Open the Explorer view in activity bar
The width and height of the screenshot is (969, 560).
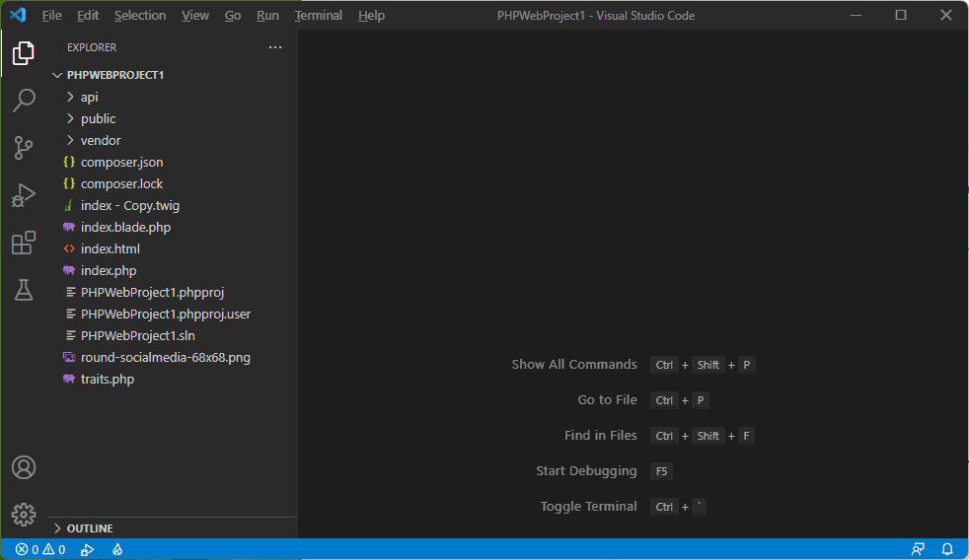(24, 53)
